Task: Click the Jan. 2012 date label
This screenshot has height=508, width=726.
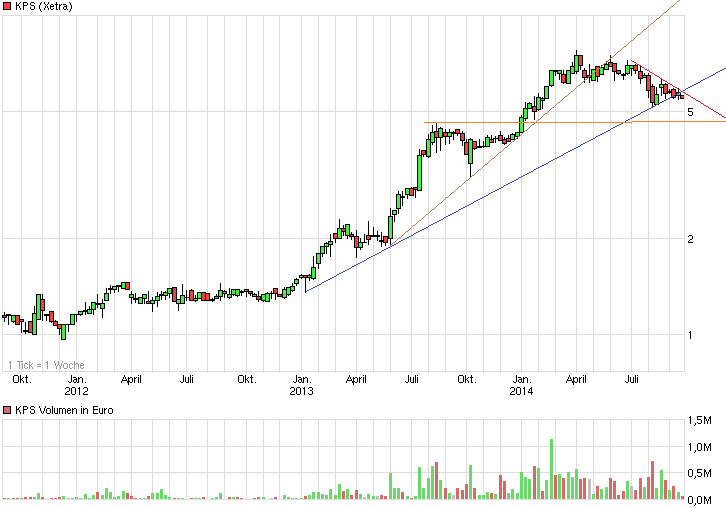Action: click(77, 385)
